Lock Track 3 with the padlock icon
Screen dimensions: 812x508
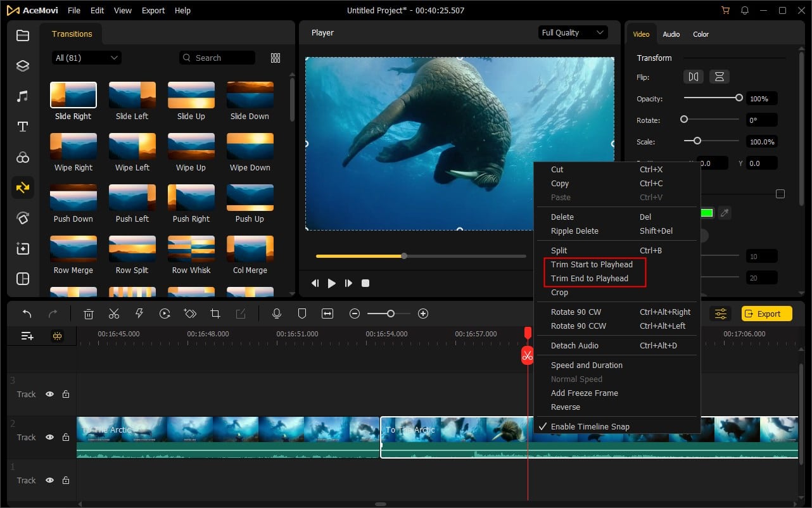tap(66, 394)
